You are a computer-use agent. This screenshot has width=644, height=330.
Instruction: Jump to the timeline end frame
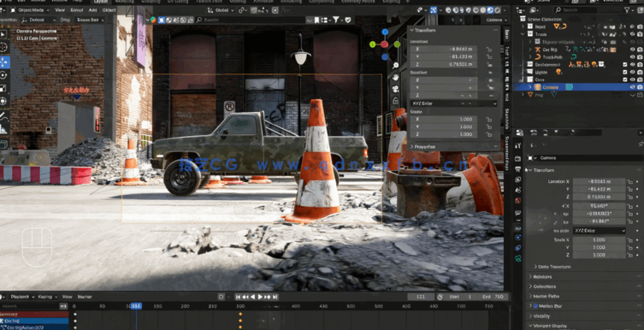pos(275,297)
